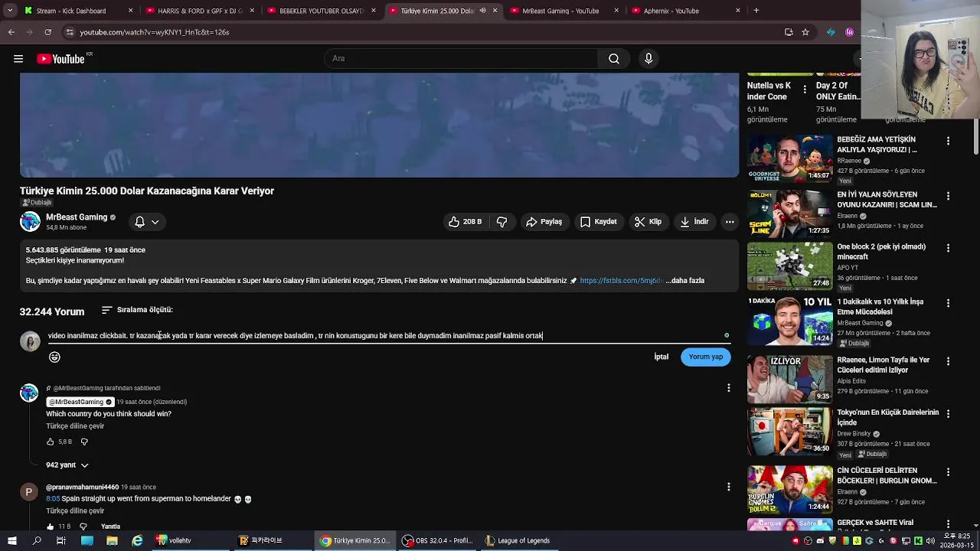Start voice search with the microphone icon

[648, 59]
